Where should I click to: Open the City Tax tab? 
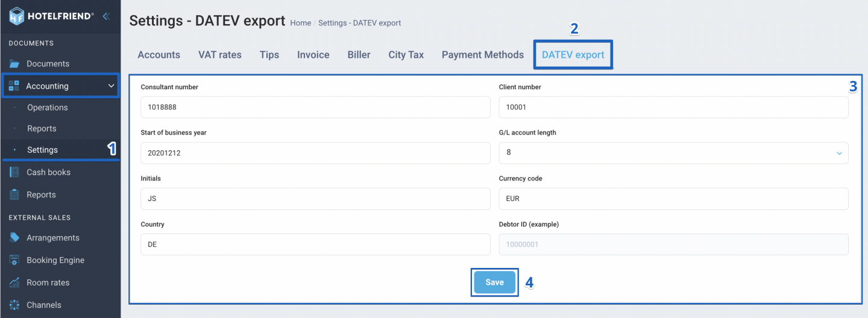406,55
